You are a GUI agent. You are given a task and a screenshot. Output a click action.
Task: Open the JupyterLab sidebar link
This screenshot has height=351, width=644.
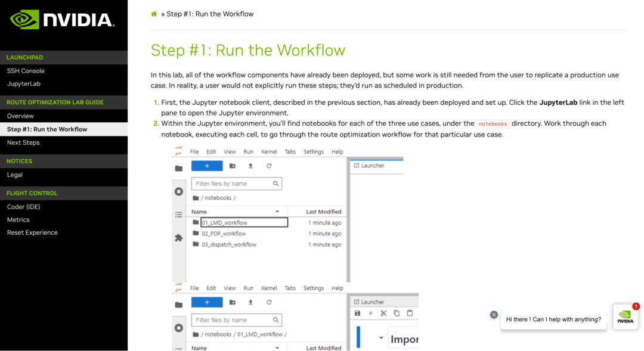pos(24,84)
